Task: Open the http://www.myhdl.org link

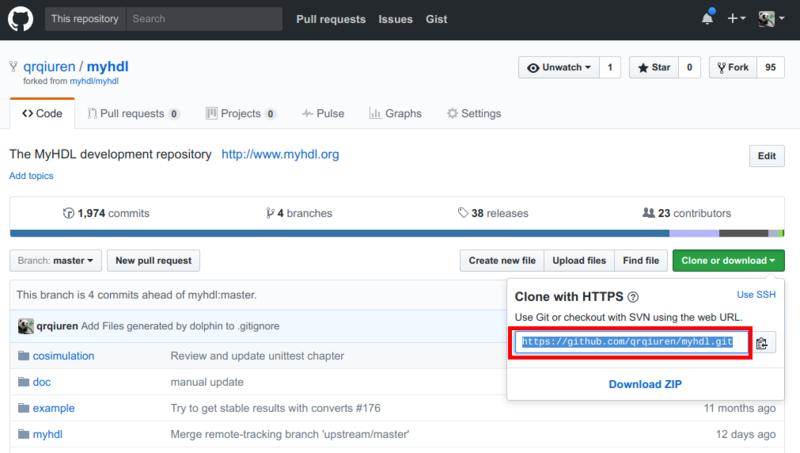Action: point(280,154)
